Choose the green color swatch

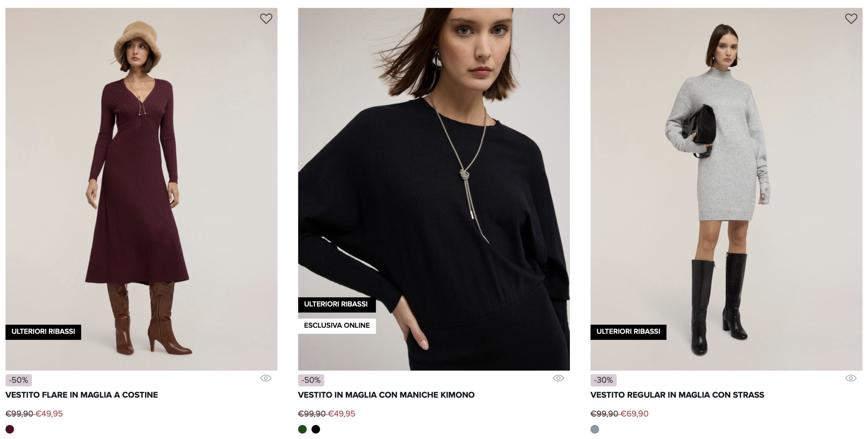pyautogui.click(x=302, y=429)
